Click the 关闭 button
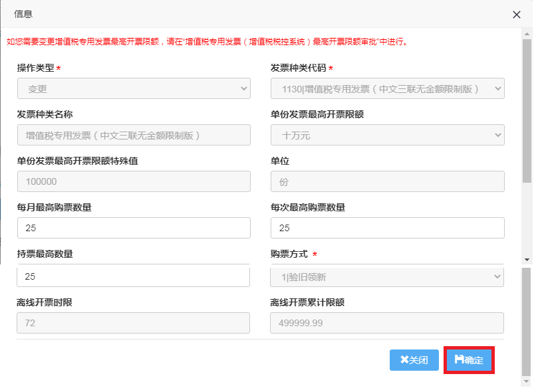This screenshot has width=536, height=392. click(414, 360)
